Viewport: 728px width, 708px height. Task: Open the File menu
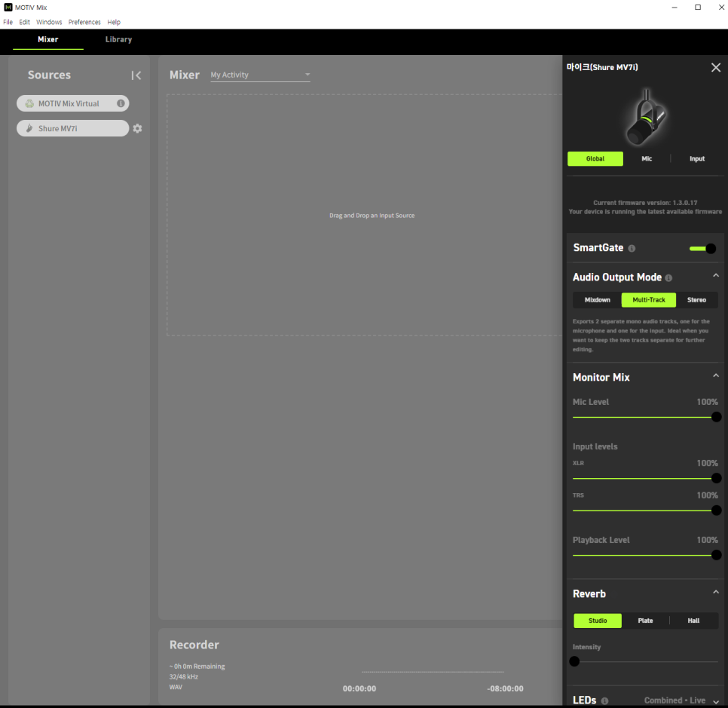[x=8, y=22]
